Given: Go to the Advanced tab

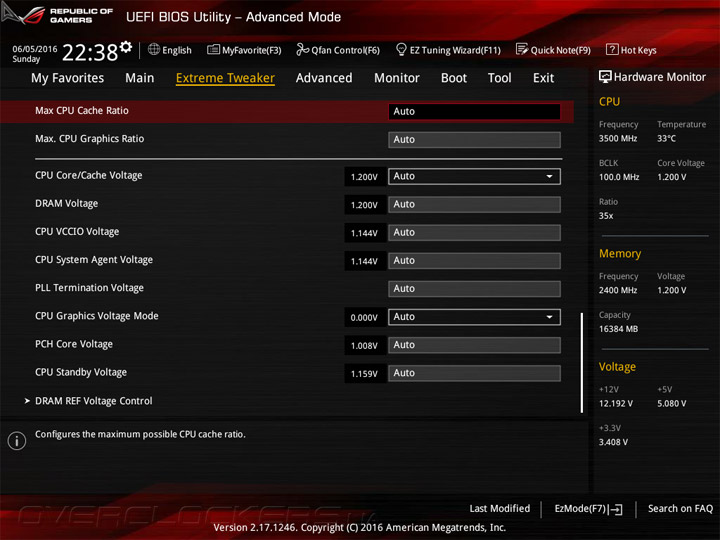Looking at the screenshot, I should tap(324, 78).
